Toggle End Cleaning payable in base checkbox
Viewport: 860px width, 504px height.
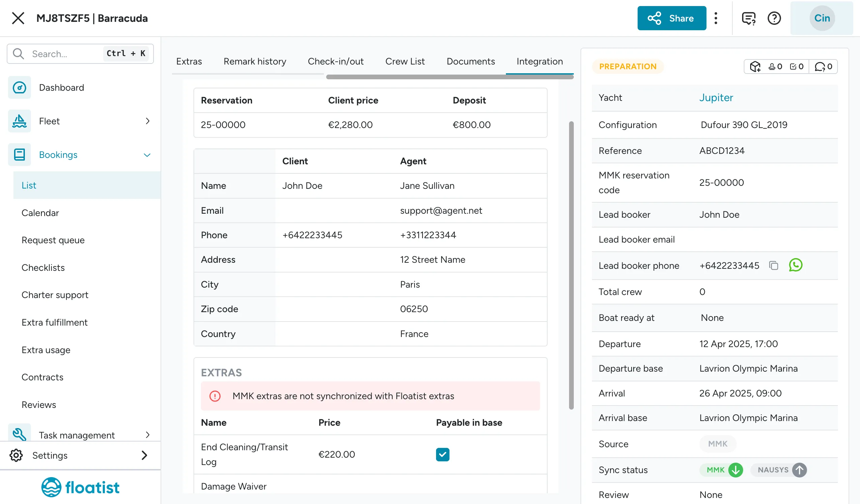[x=443, y=455]
